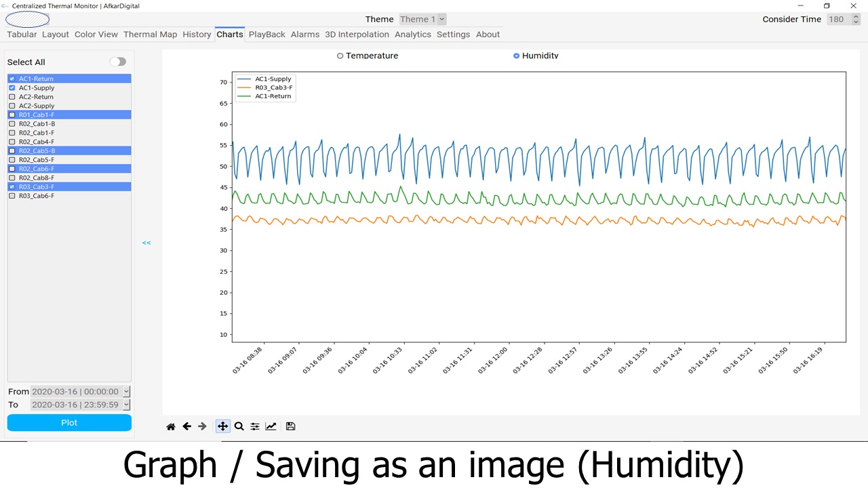Click the Home reset view icon
This screenshot has height=488, width=868.
point(171,426)
